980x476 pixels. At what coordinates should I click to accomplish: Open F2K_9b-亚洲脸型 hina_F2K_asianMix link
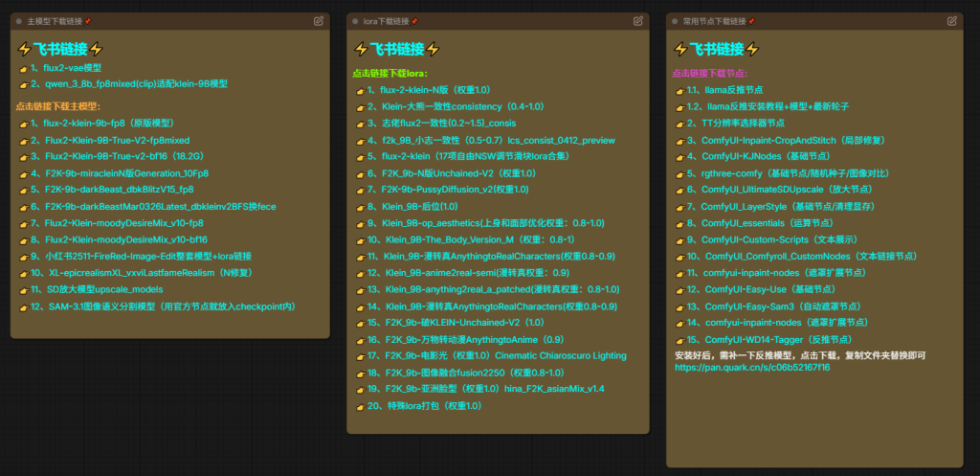[x=485, y=389]
